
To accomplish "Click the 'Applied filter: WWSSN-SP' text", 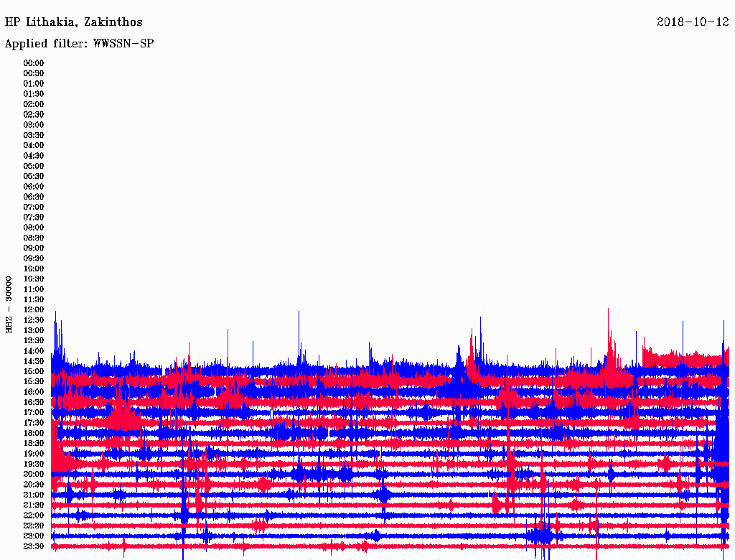I will (79, 44).
